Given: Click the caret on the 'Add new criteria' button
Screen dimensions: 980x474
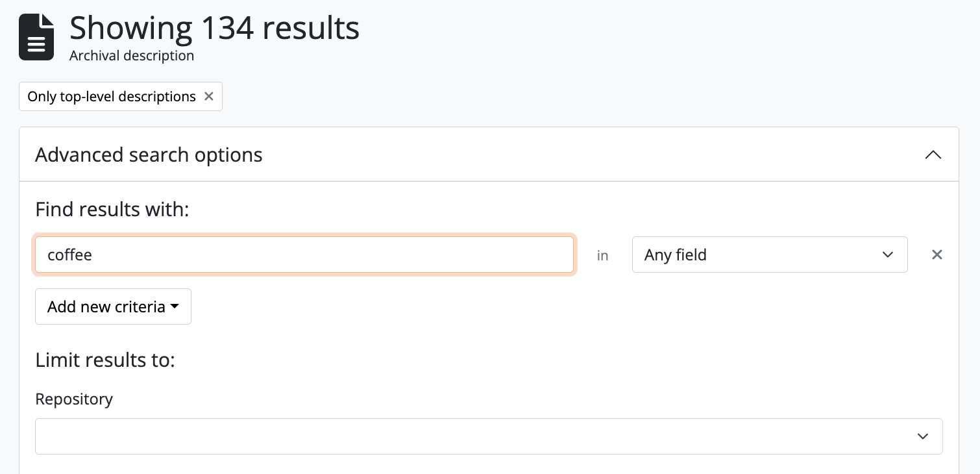Looking at the screenshot, I should point(175,306).
